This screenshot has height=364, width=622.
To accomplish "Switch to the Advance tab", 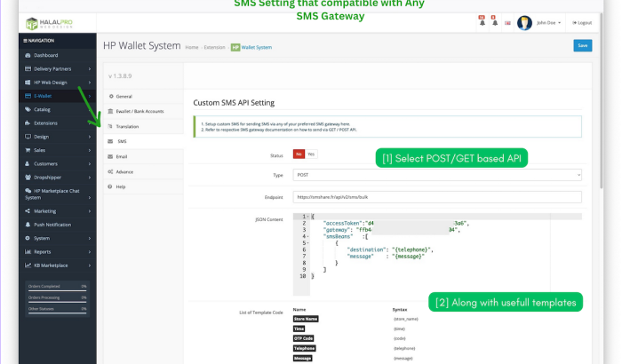I will (143, 171).
